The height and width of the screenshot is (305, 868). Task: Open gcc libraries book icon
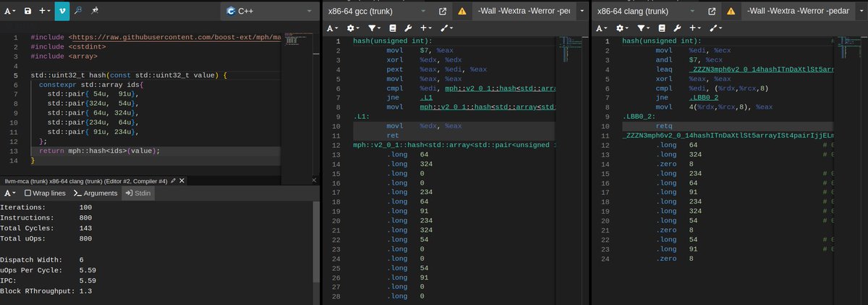click(393, 28)
